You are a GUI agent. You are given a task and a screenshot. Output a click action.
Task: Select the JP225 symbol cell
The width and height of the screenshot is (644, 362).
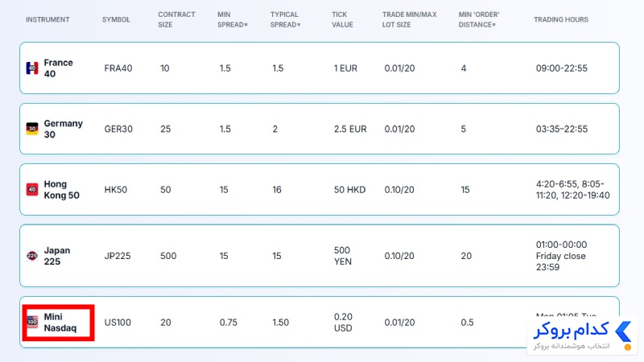tap(117, 256)
